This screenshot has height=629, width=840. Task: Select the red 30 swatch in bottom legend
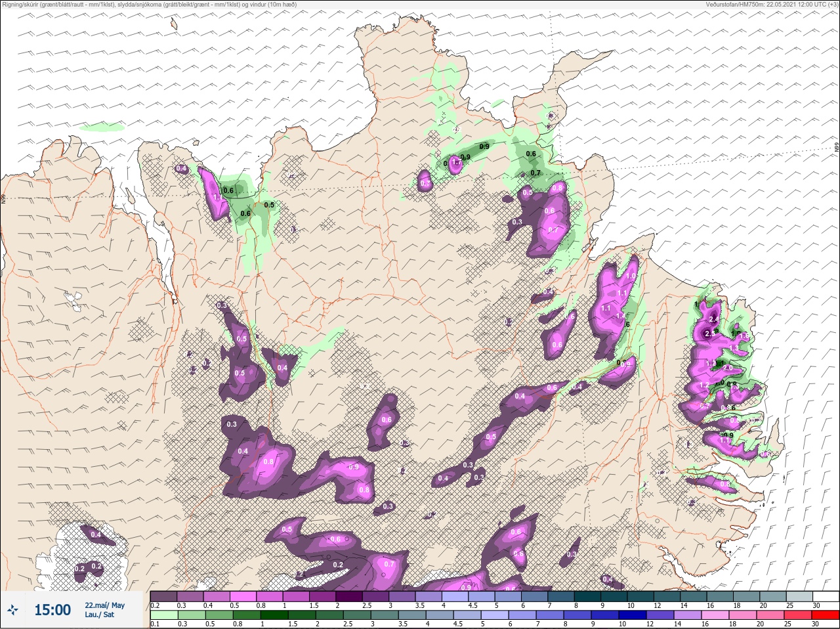826,615
